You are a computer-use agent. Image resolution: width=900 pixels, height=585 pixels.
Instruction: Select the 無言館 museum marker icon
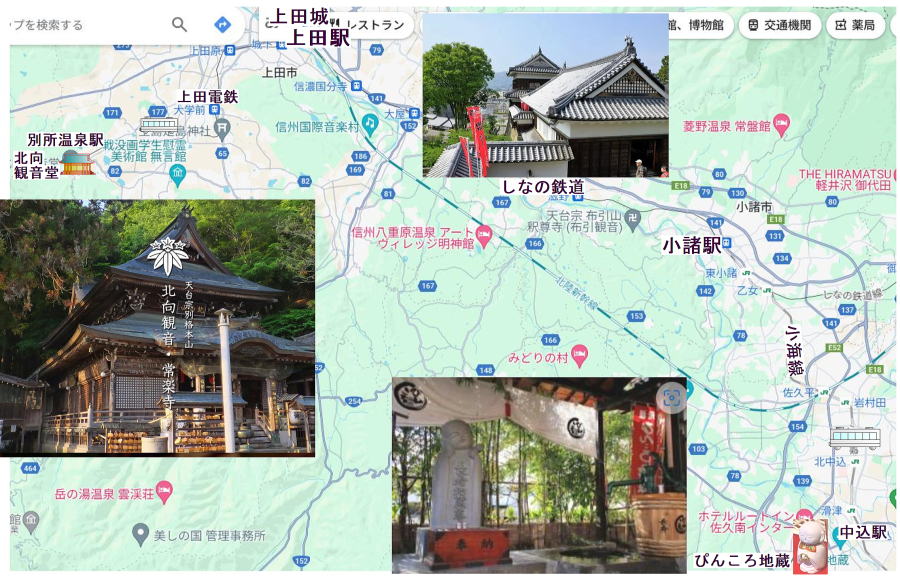(177, 174)
